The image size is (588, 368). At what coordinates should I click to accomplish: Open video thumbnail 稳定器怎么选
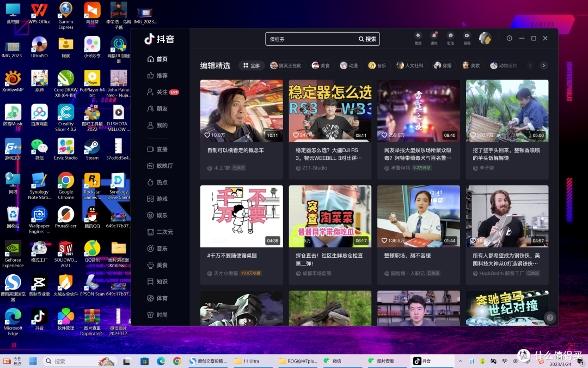coord(330,110)
